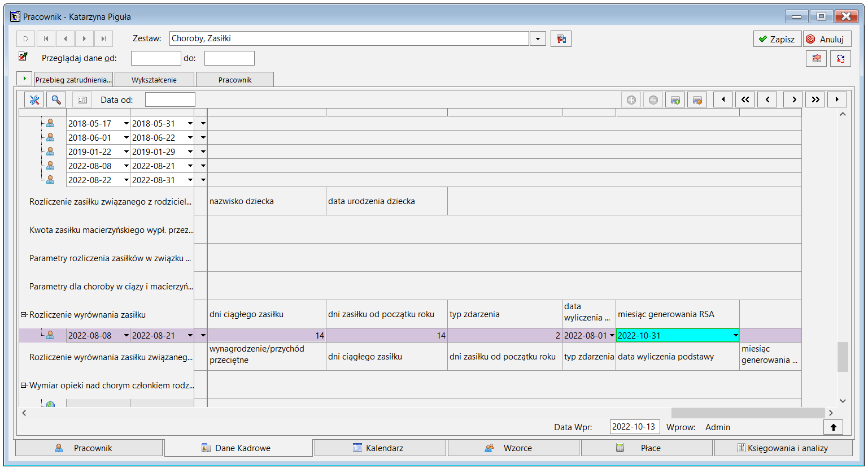This screenshot has height=472, width=868.
Task: Open Księgowania i analizy section tab
Action: tap(783, 448)
